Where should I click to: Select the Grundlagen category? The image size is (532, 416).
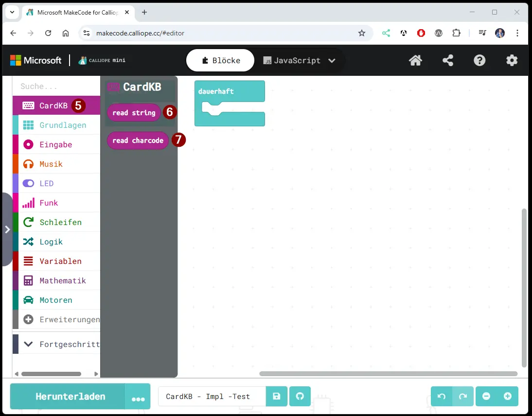(x=62, y=125)
